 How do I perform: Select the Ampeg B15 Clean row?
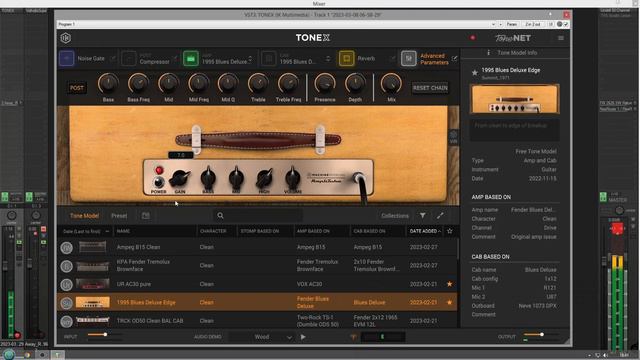pyautogui.click(x=257, y=247)
